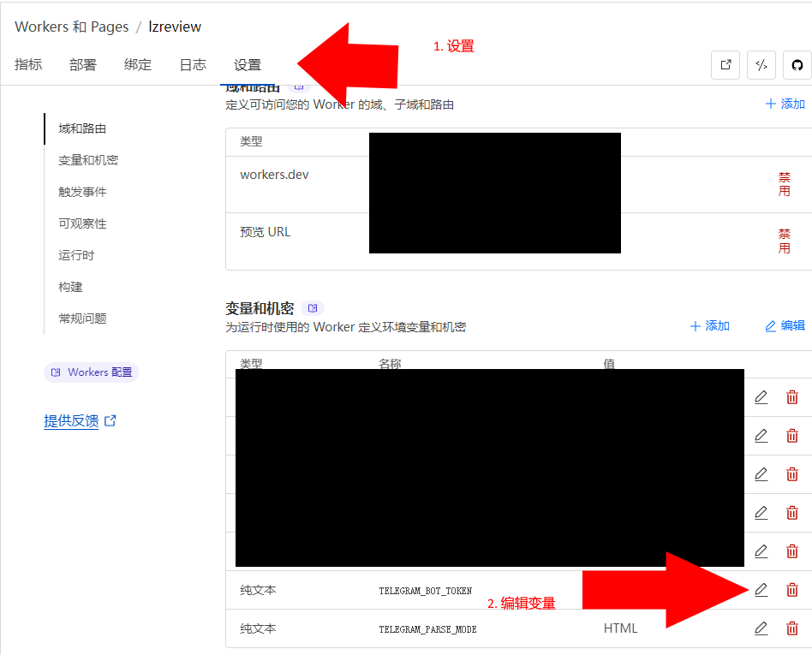The image size is (812, 655).
Task: Edit the TELEGRAM_BOT_TOKEN variable with the pencil icon
Action: coord(761,590)
